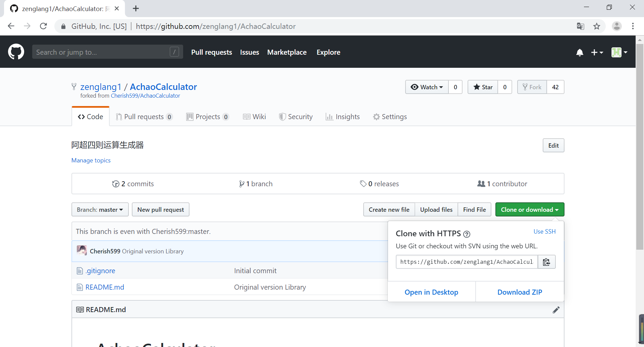
Task: Click Create new file
Action: click(x=389, y=210)
